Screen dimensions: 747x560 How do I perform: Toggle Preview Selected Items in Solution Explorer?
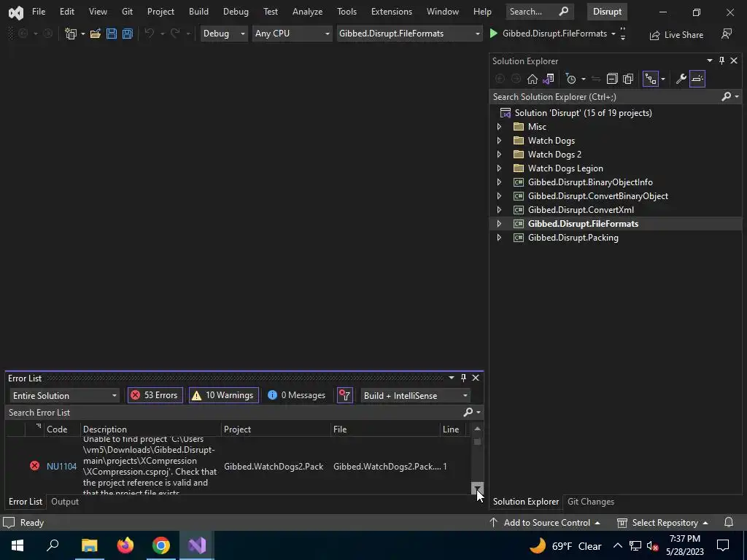pyautogui.click(x=697, y=79)
